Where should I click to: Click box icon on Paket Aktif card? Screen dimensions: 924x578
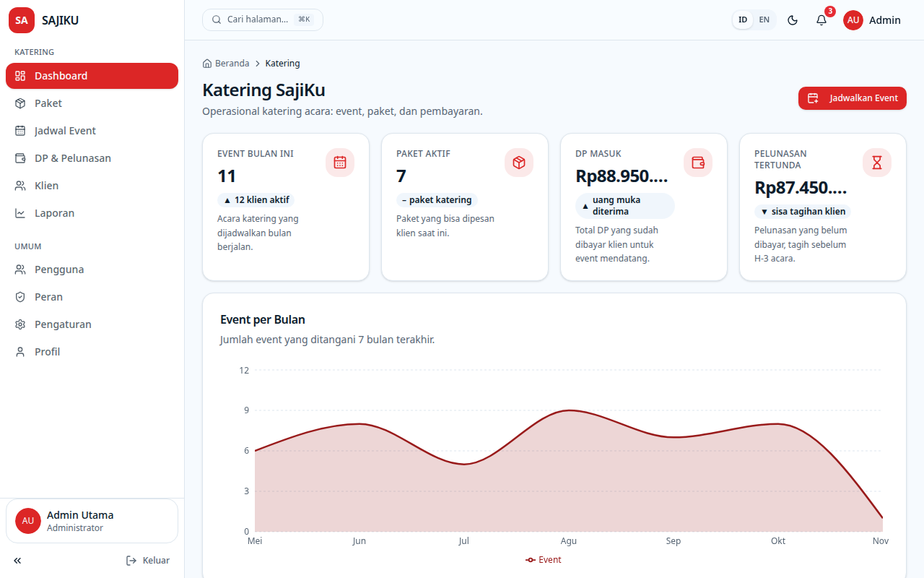[519, 163]
